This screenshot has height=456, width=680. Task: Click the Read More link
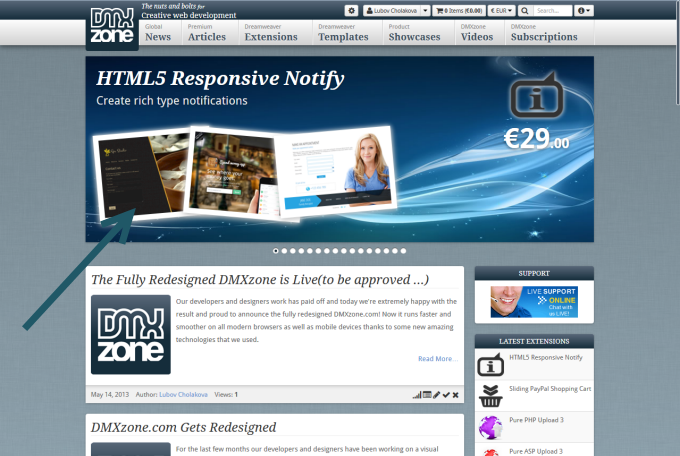tap(438, 358)
